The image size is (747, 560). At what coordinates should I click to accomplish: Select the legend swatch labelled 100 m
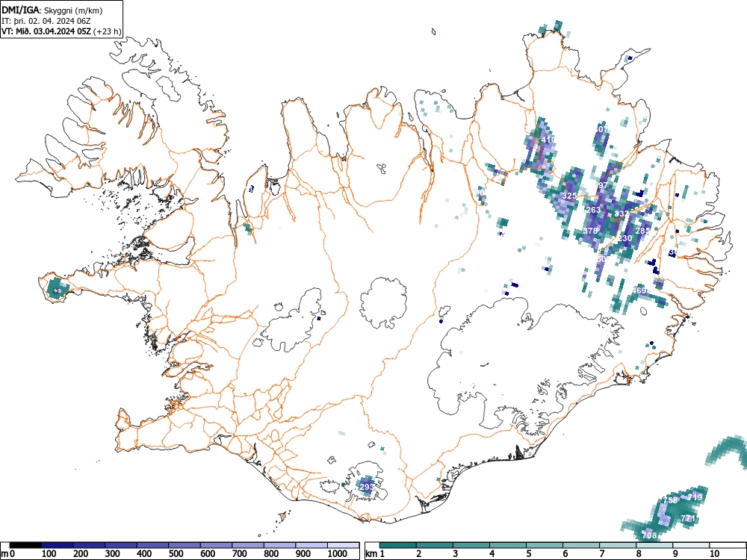click(58, 545)
